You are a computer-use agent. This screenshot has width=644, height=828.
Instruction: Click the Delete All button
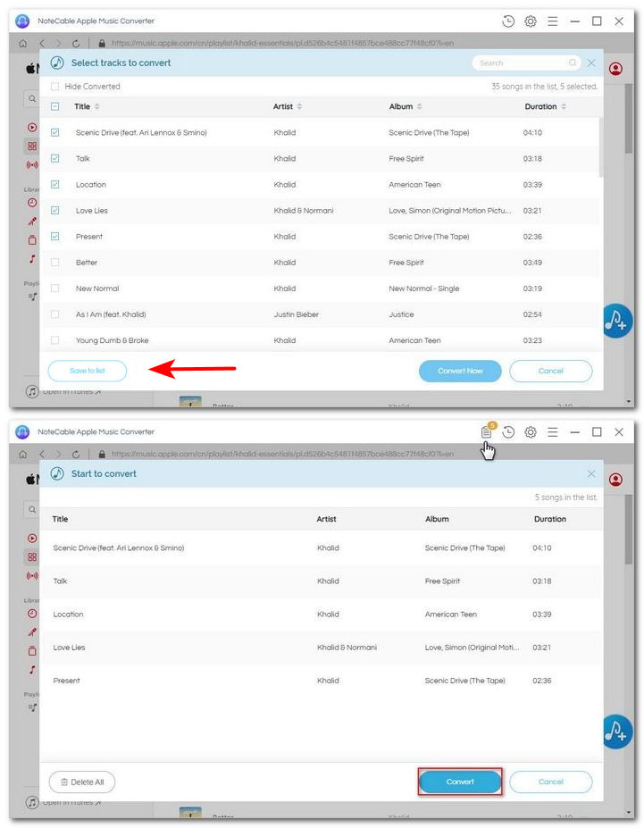[x=82, y=782]
